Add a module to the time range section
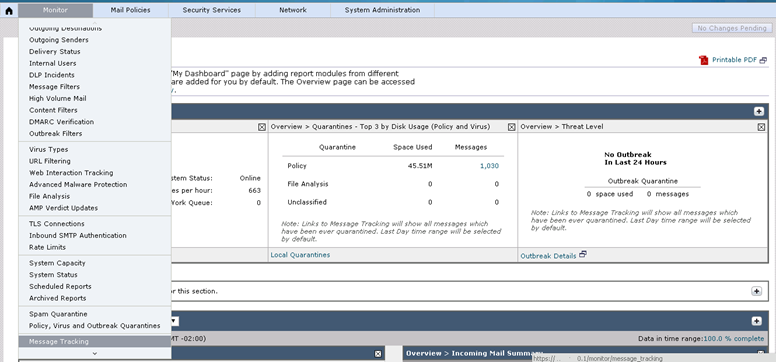 [756, 321]
